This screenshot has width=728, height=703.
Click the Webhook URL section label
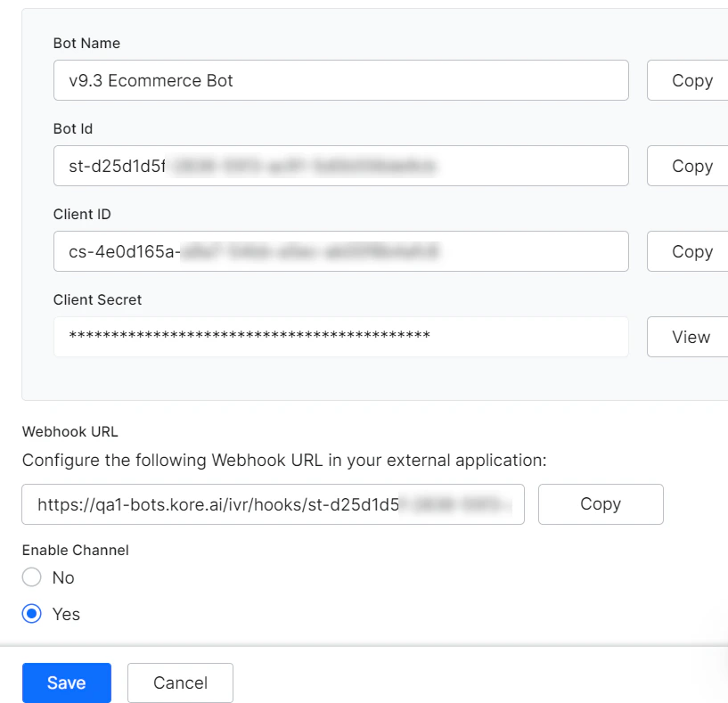[70, 431]
